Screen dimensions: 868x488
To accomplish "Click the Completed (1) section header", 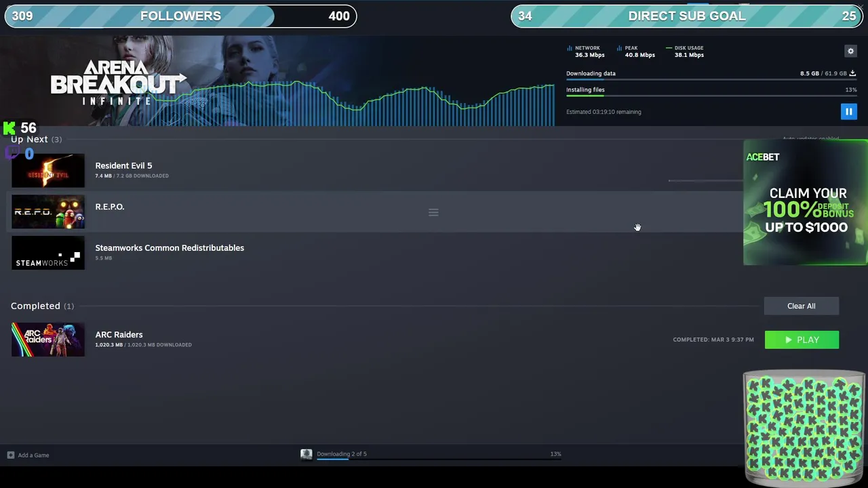I will tap(42, 306).
